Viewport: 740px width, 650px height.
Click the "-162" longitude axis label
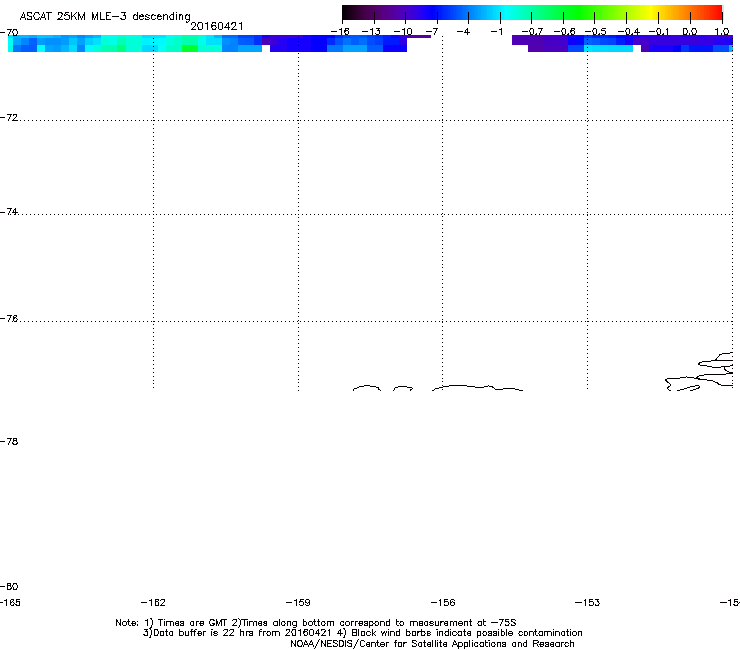click(x=153, y=602)
